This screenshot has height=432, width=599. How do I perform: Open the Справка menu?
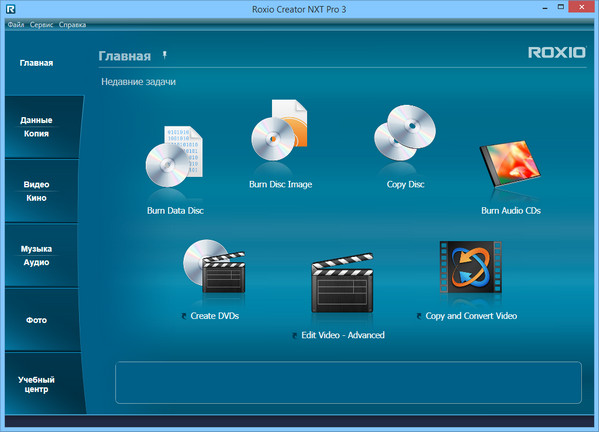tap(72, 25)
